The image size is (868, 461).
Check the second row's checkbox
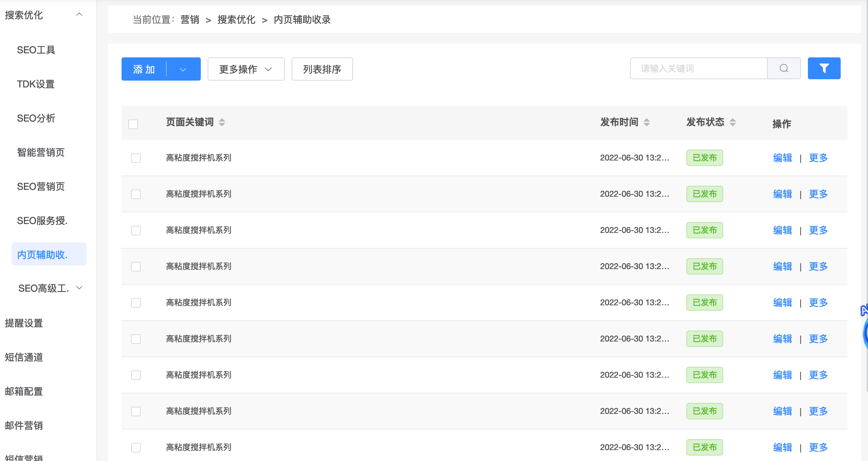click(136, 194)
